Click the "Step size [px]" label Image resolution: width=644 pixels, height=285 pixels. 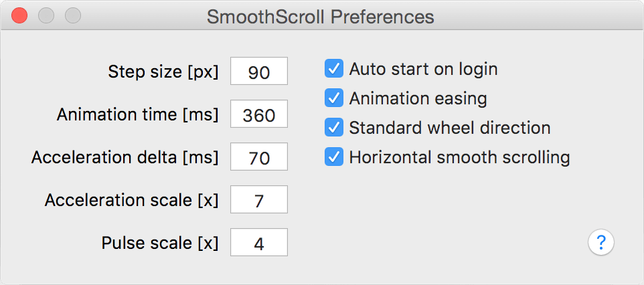pyautogui.click(x=163, y=72)
